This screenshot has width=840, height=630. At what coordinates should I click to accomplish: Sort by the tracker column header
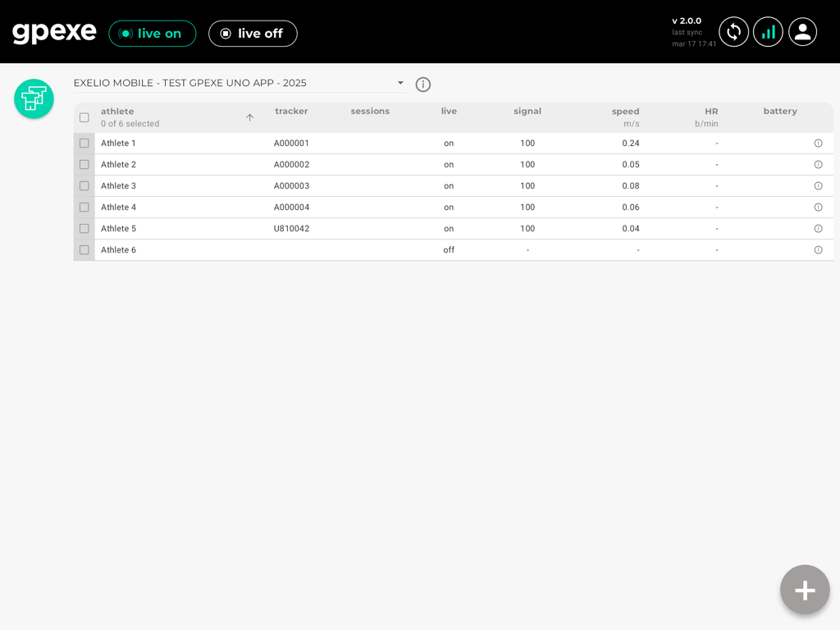coord(291,111)
